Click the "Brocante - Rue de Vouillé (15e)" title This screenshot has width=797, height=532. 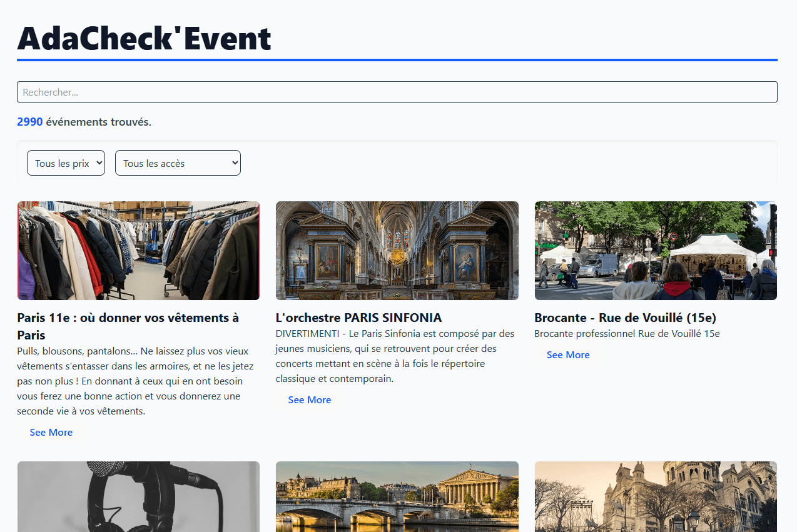coord(625,318)
